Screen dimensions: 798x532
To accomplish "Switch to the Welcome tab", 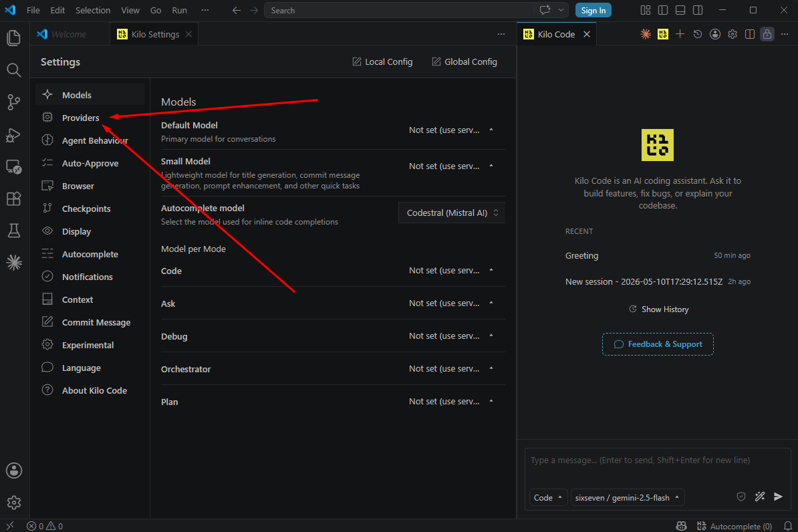I will [x=69, y=34].
